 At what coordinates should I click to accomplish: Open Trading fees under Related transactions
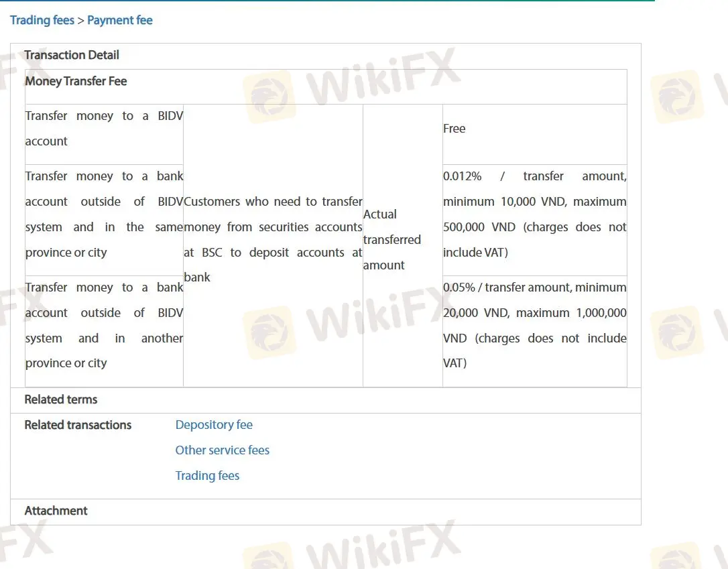point(207,476)
